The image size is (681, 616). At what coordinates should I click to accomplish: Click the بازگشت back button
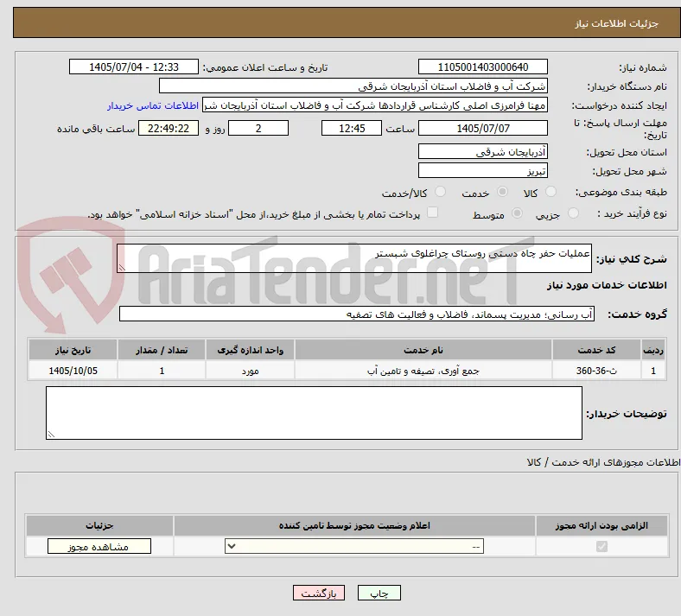point(319,593)
